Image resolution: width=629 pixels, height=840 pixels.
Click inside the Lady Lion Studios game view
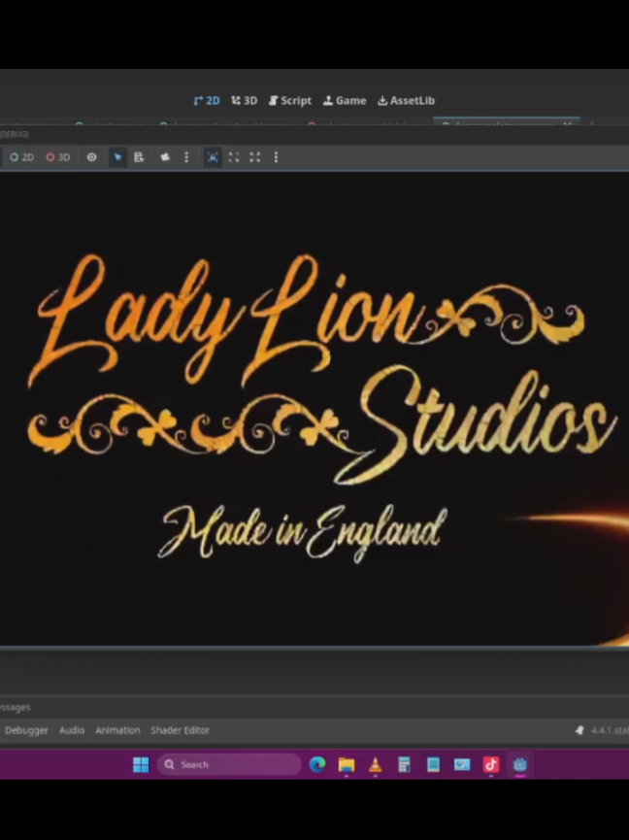314,408
